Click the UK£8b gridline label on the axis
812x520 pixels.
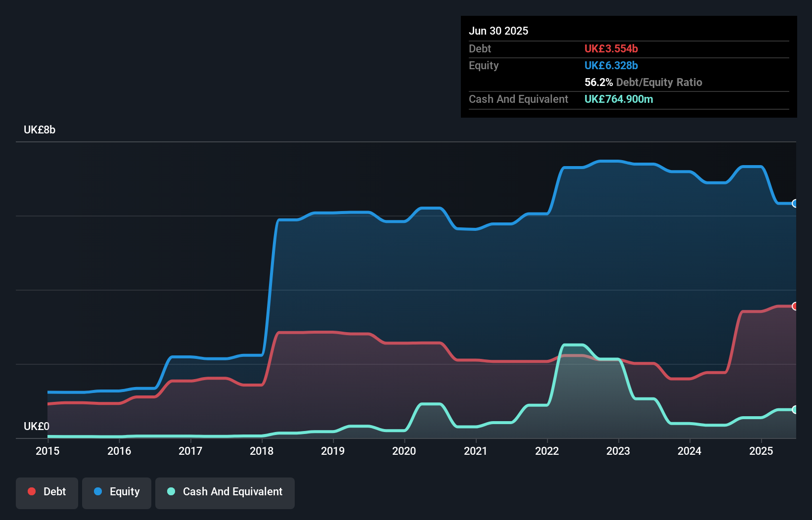[x=40, y=130]
